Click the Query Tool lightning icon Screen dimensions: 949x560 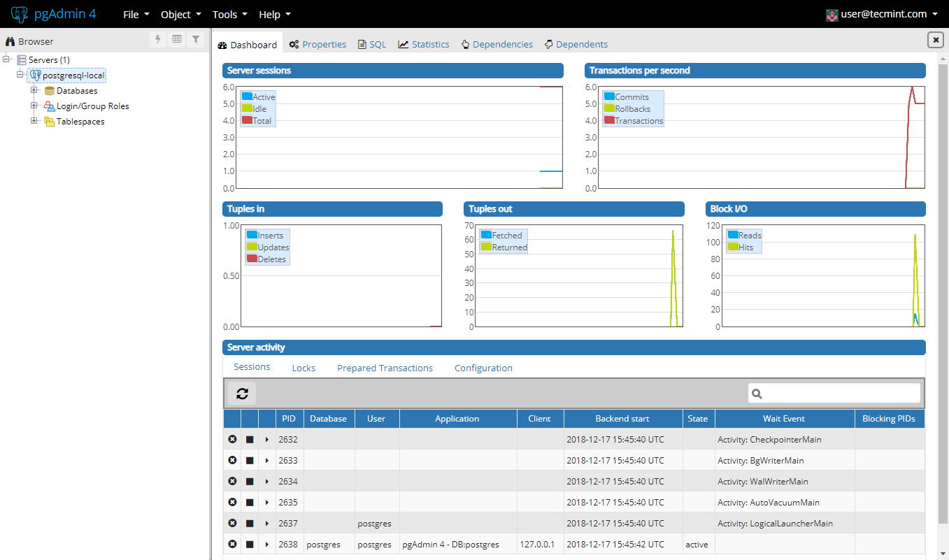158,40
